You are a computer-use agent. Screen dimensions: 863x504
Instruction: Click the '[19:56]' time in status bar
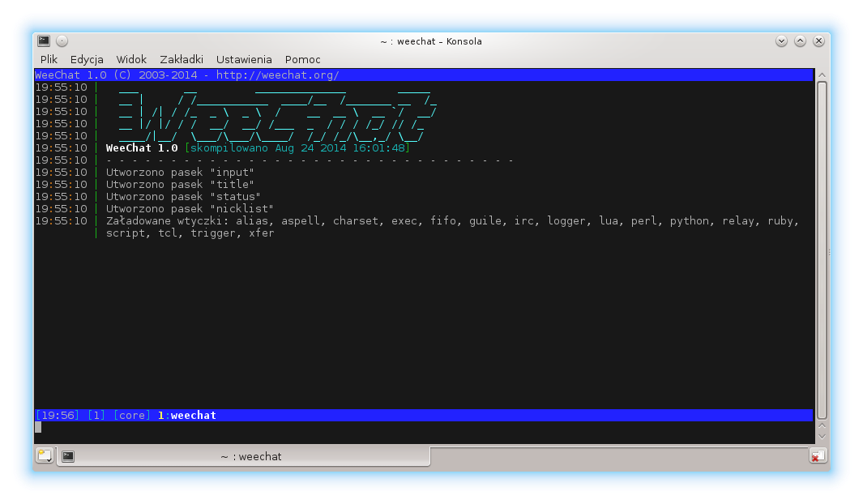(58, 416)
